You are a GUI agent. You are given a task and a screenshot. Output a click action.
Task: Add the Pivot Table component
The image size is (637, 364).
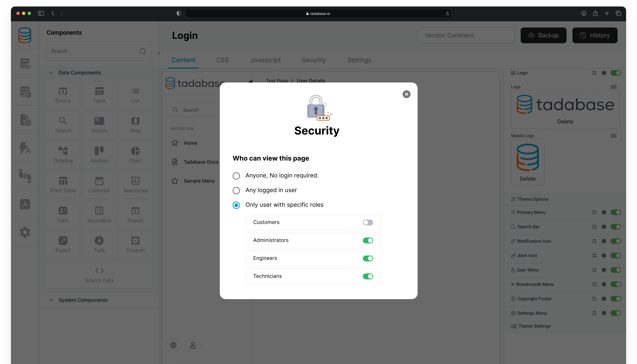[x=63, y=185]
